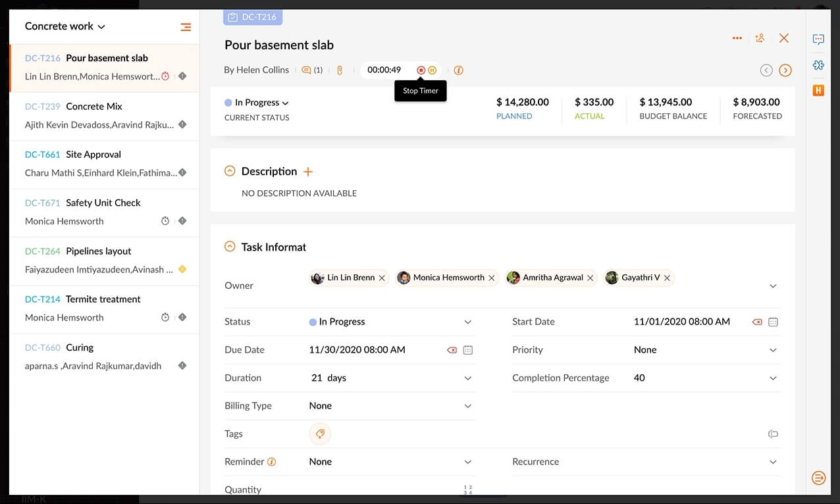Image resolution: width=840 pixels, height=504 pixels.
Task: Pause the running task timer
Action: pos(433,70)
